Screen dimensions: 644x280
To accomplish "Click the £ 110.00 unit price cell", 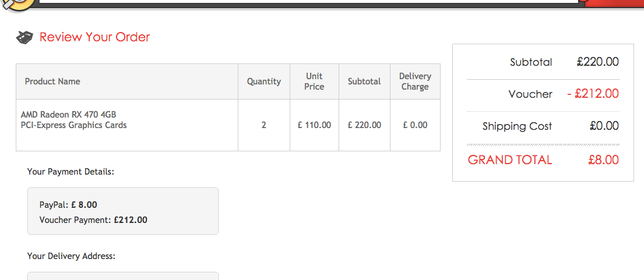I will tap(314, 125).
